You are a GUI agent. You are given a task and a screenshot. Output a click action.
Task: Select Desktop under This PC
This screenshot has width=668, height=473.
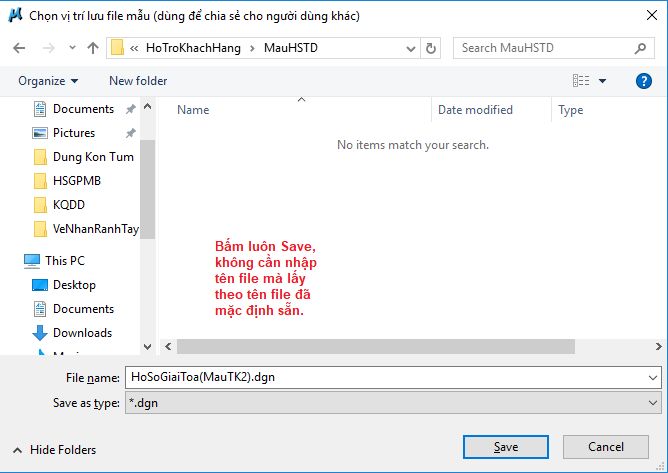click(74, 285)
